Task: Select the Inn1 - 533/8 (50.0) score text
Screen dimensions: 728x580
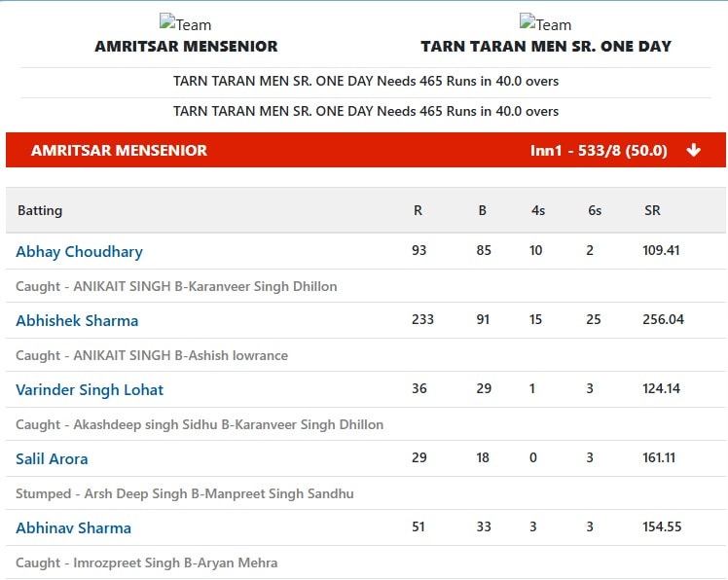Action: (x=599, y=151)
